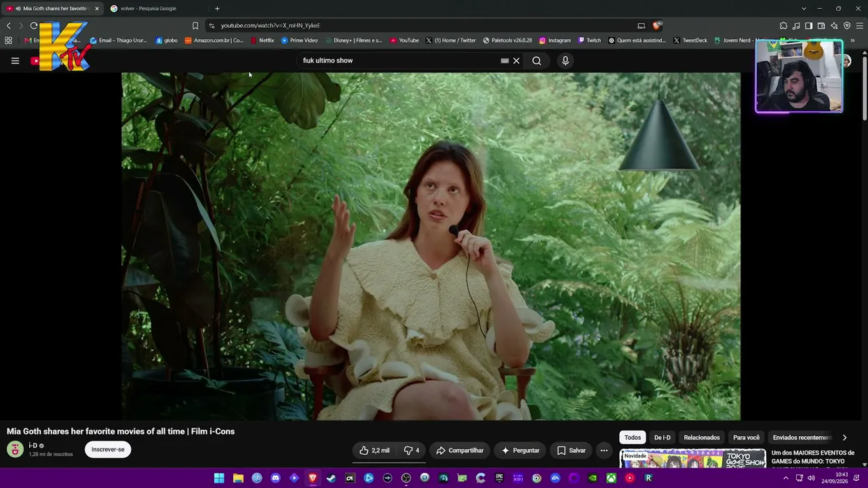Screen dimensions: 868x488
Task: Select the Relacionados filter chip
Action: click(x=701, y=437)
